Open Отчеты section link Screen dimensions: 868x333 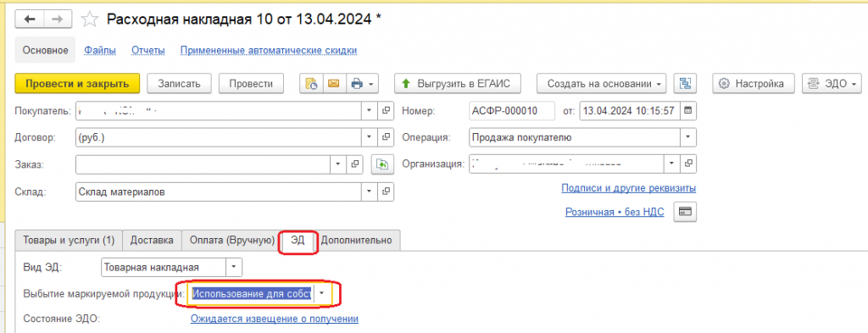click(x=148, y=50)
